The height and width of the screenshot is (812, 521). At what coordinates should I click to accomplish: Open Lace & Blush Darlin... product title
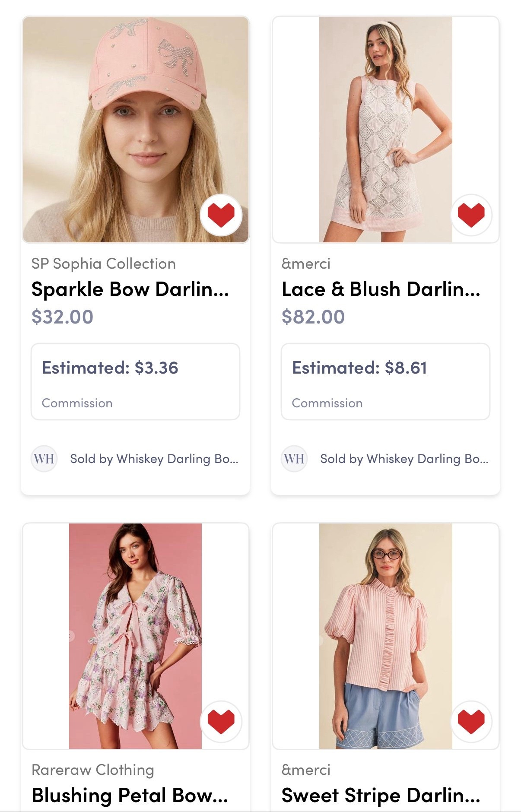(381, 289)
